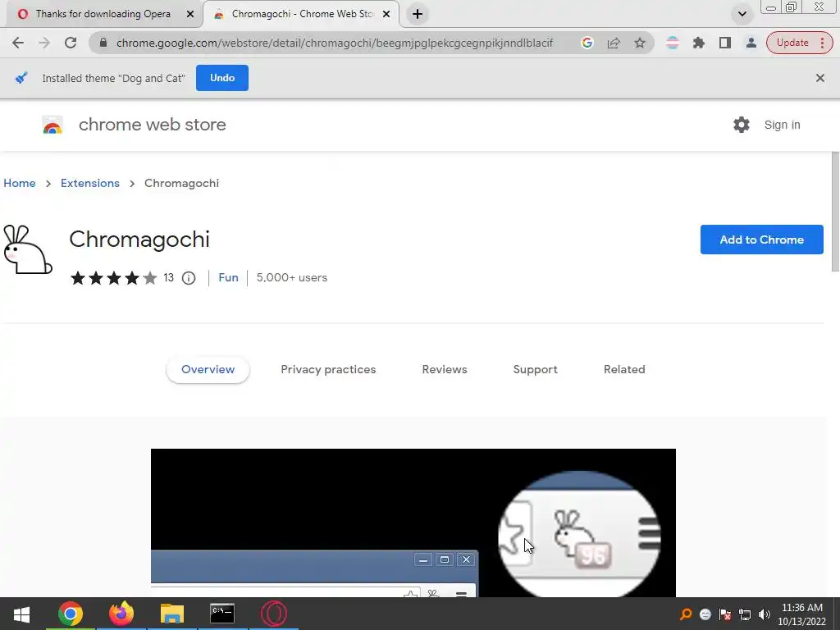
Task: Open Firefox from the taskbar
Action: tap(121, 614)
